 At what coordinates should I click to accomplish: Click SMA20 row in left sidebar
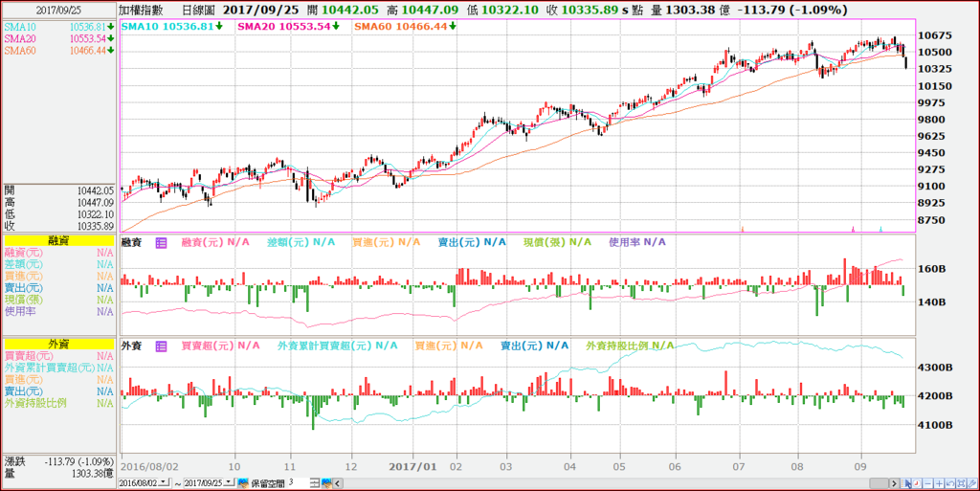[x=58, y=38]
